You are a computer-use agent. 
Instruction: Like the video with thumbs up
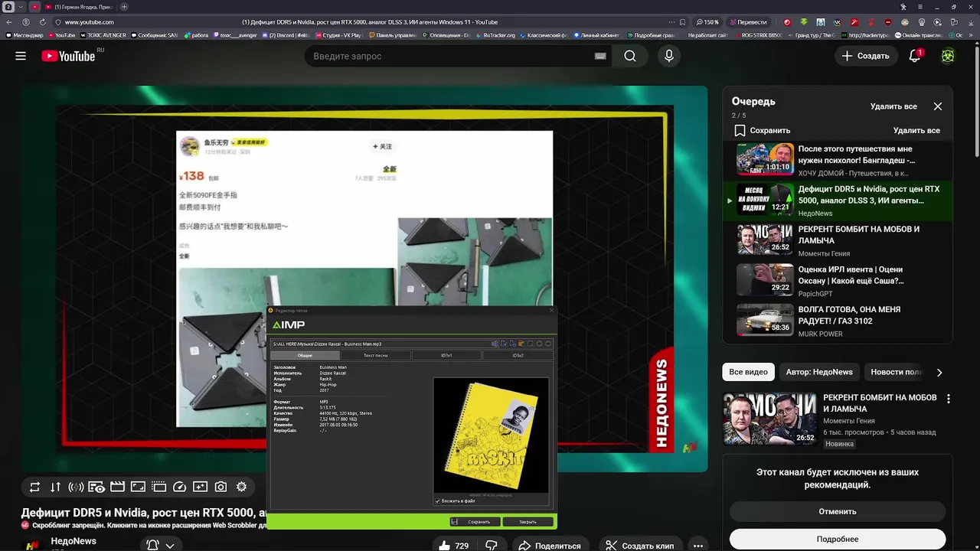pyautogui.click(x=452, y=546)
